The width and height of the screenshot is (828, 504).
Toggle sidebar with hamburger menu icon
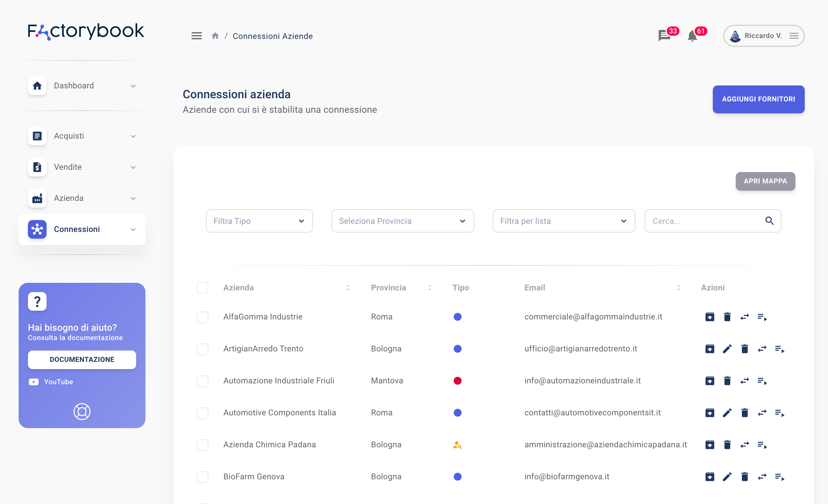197,36
